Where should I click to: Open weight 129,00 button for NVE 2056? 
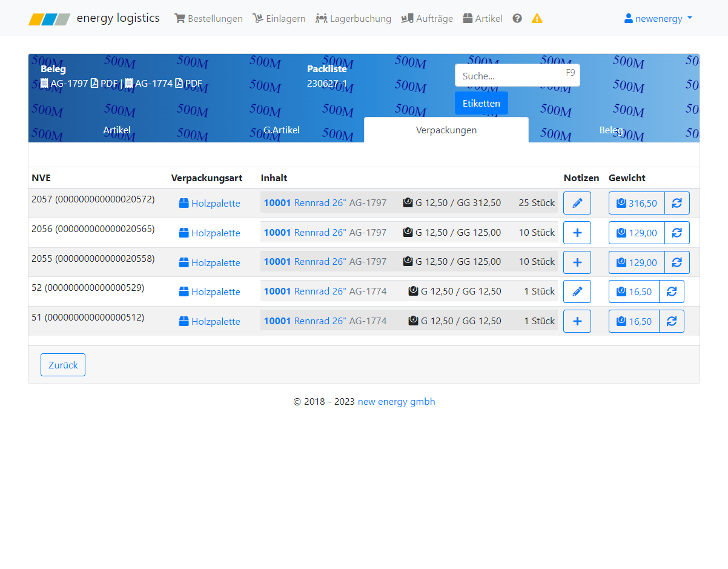(x=637, y=233)
